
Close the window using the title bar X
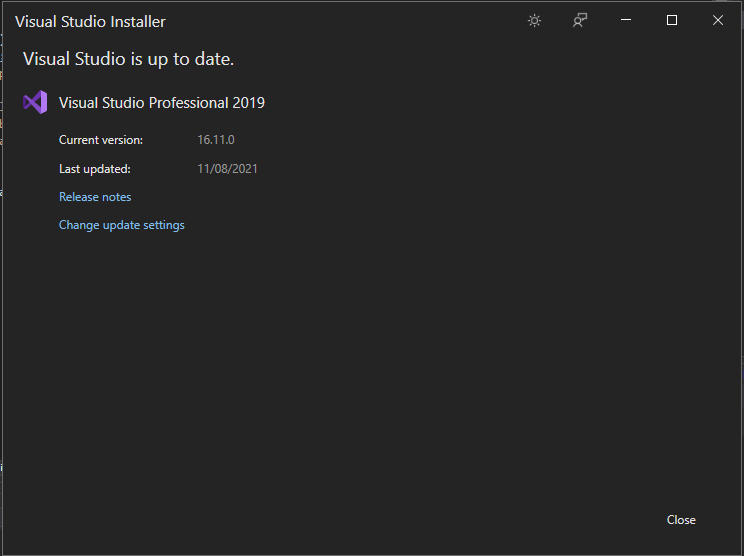tap(718, 21)
